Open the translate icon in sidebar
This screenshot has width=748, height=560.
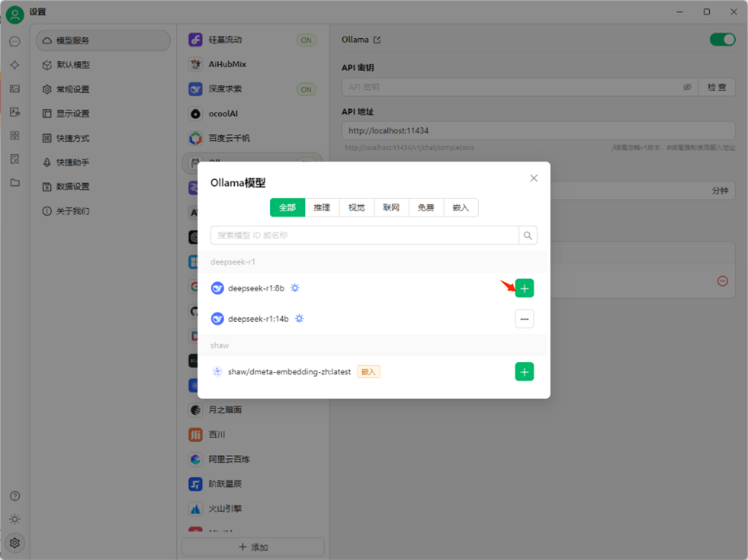tap(15, 112)
